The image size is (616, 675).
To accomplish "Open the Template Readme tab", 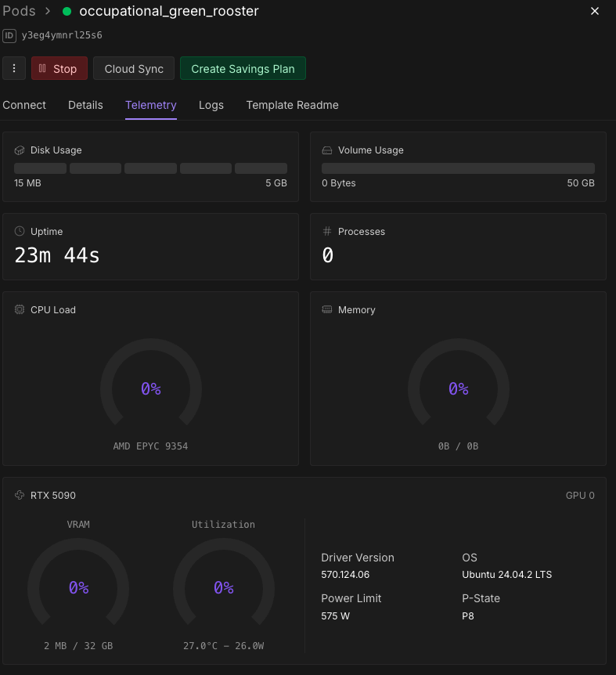I will pyautogui.click(x=292, y=105).
